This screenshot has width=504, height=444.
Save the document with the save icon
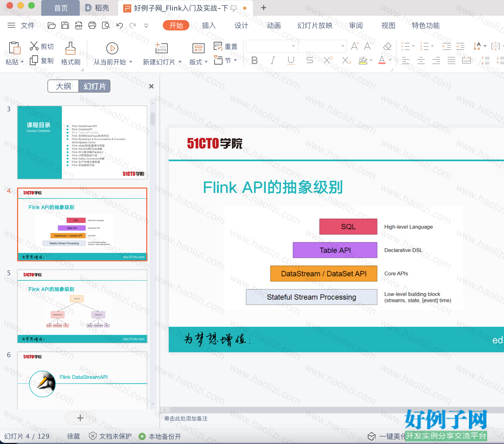click(x=65, y=26)
